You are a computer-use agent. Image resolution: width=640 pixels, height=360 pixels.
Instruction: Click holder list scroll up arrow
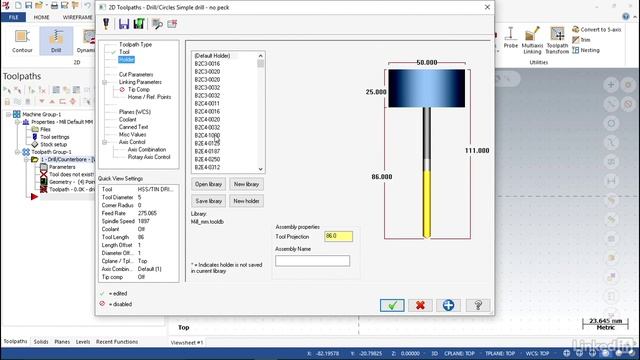coord(260,56)
